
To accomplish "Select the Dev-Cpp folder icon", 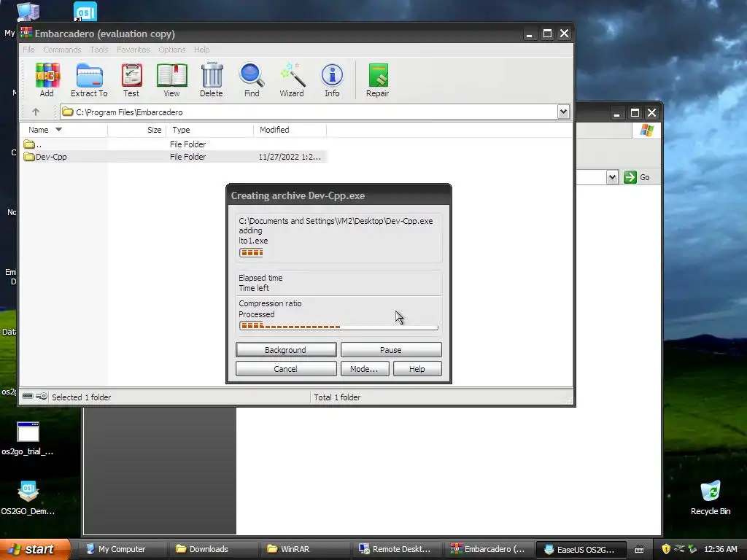I will (x=29, y=157).
